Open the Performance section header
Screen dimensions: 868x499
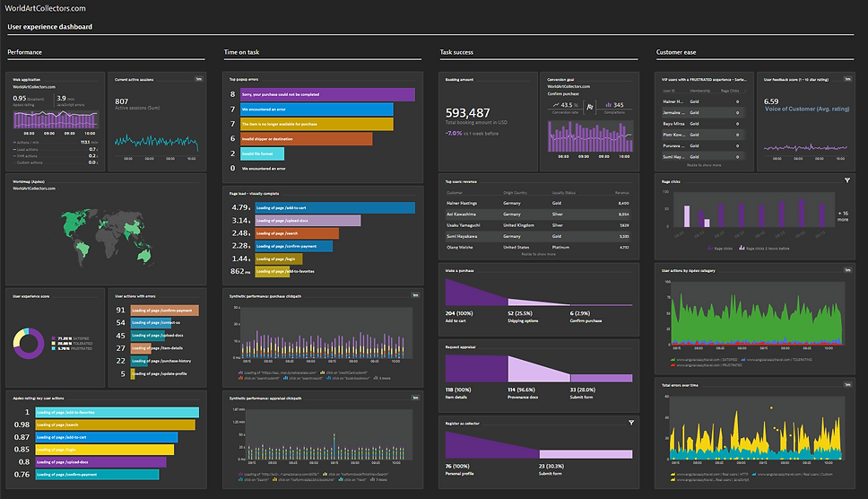point(25,52)
